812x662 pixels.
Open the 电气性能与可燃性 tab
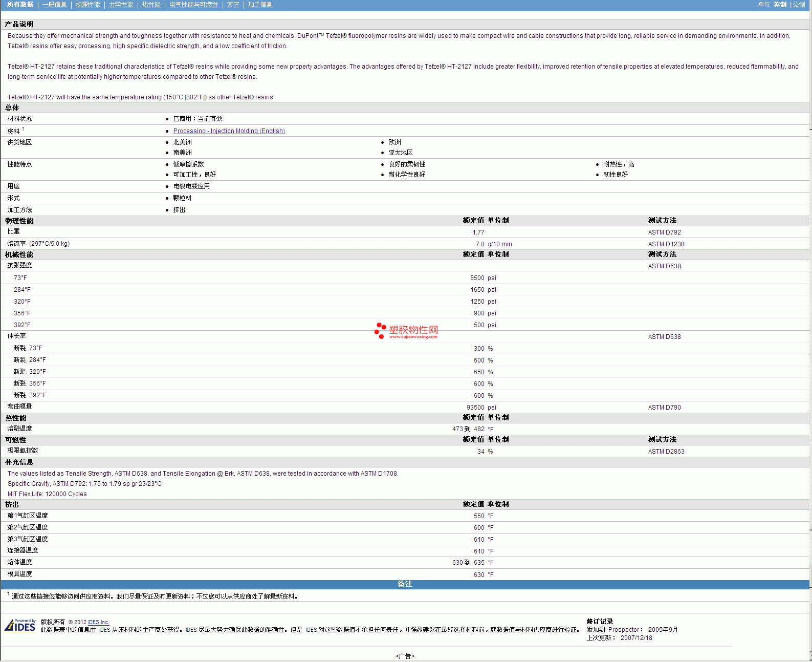tap(193, 5)
